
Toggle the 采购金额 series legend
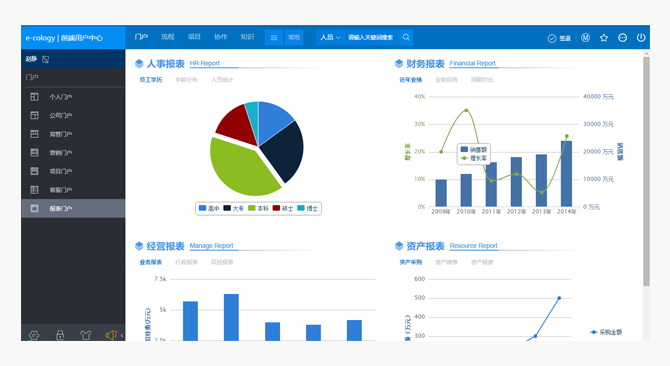606,332
